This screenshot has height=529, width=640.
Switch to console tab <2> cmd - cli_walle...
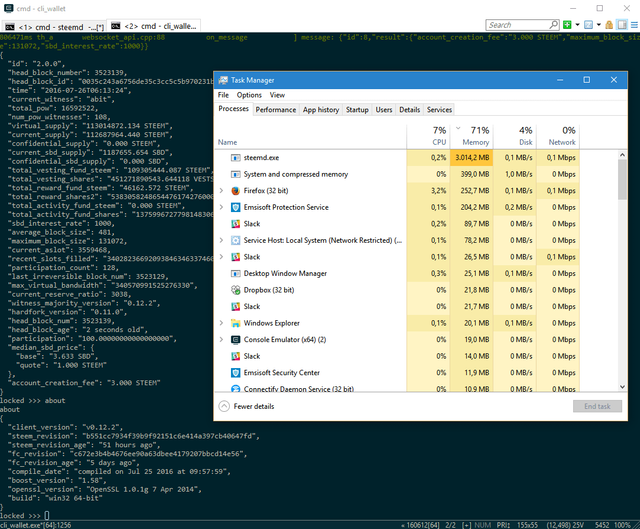coord(153,26)
